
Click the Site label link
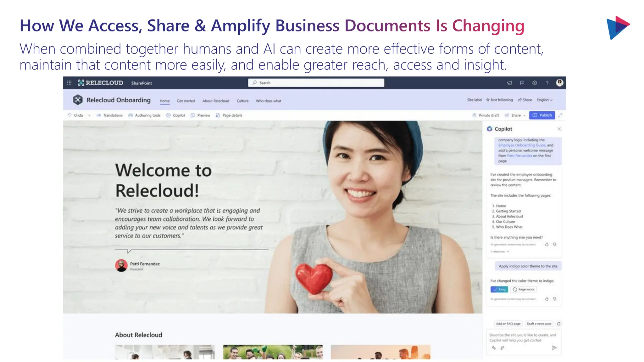(474, 100)
